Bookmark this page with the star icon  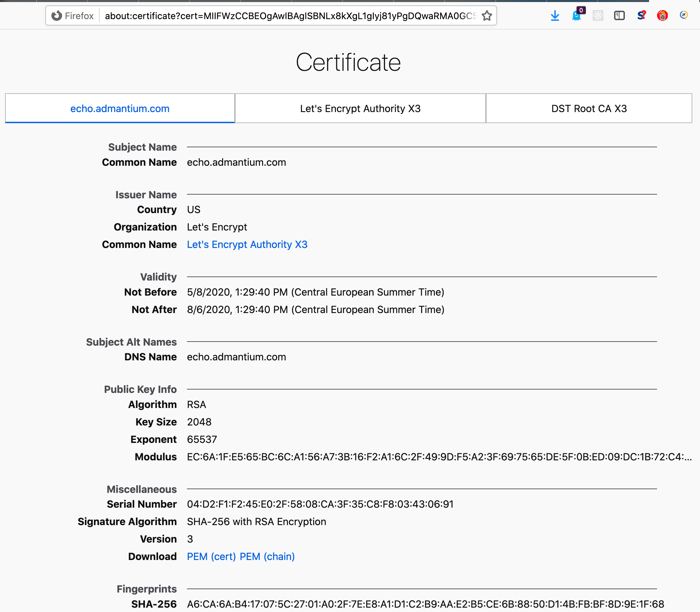(x=487, y=16)
